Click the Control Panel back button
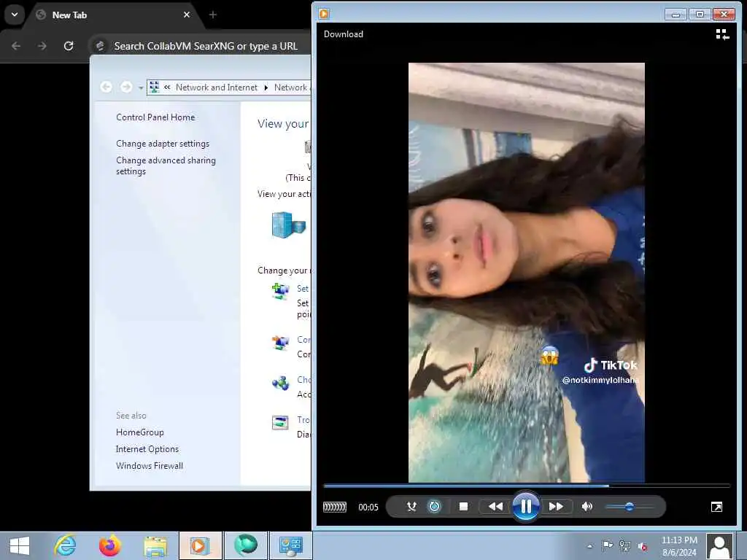This screenshot has width=747, height=560. tap(107, 87)
